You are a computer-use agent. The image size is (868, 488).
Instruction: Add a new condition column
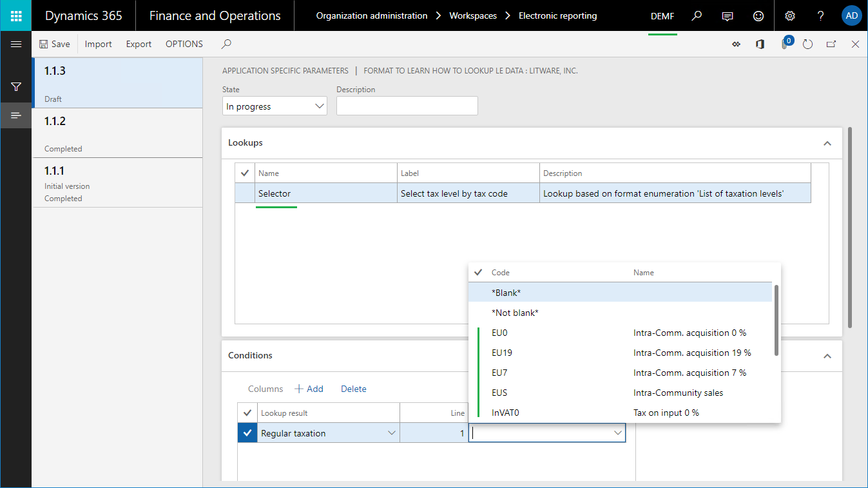click(x=309, y=388)
